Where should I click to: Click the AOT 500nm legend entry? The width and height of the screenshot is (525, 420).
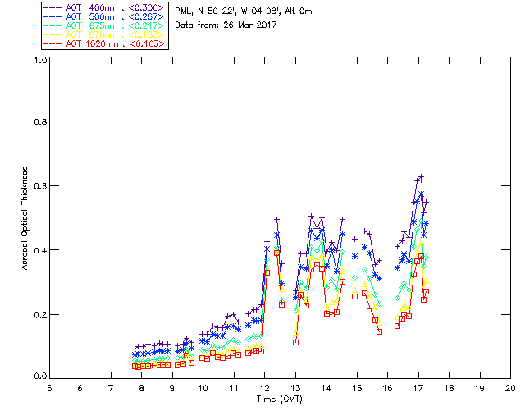point(104,16)
